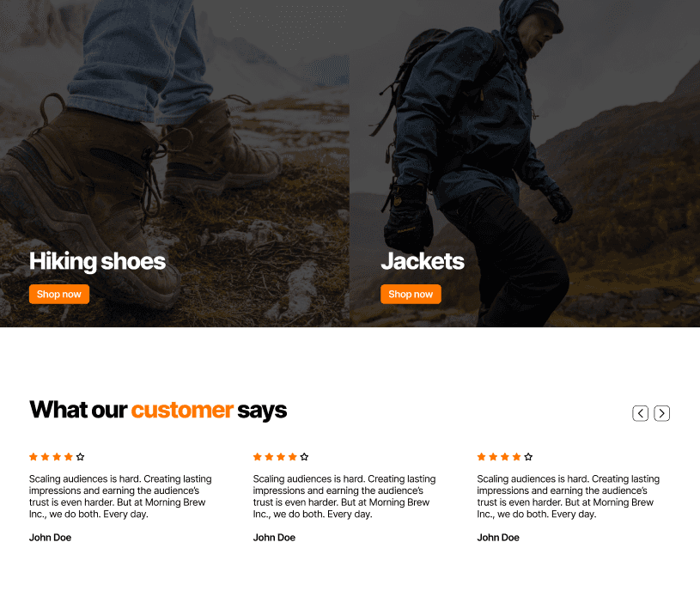
Task: Click the next testimonial arrow icon
Action: 661,413
